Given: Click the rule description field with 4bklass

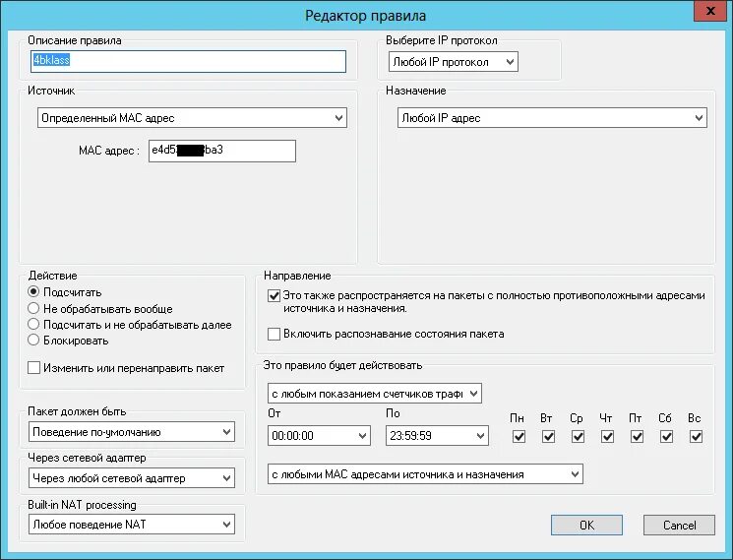Looking at the screenshot, I should tap(188, 61).
